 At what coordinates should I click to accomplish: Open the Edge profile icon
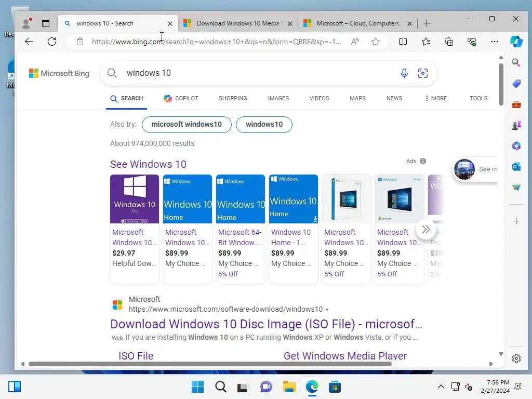pos(26,23)
